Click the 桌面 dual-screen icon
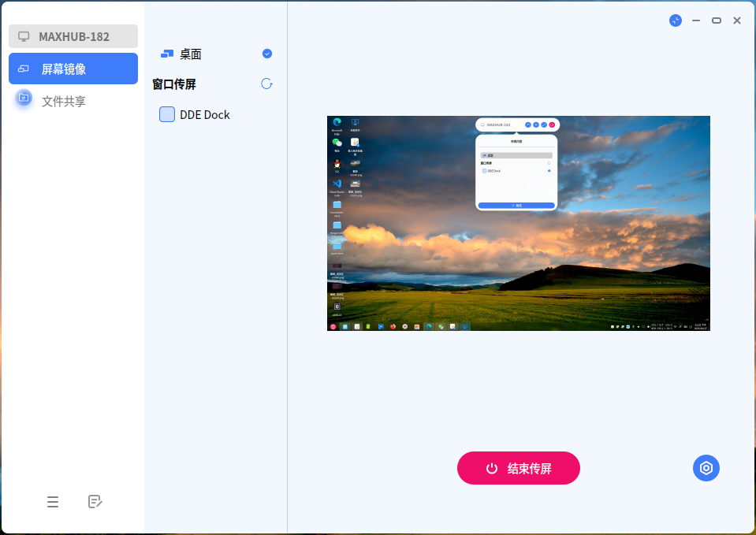The height and width of the screenshot is (535, 756). click(167, 54)
